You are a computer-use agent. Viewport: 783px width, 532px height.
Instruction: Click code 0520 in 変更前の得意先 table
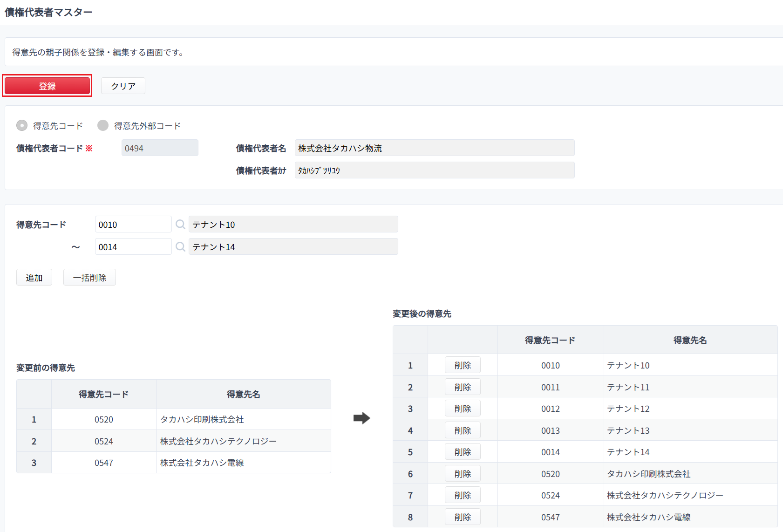pyautogui.click(x=104, y=419)
